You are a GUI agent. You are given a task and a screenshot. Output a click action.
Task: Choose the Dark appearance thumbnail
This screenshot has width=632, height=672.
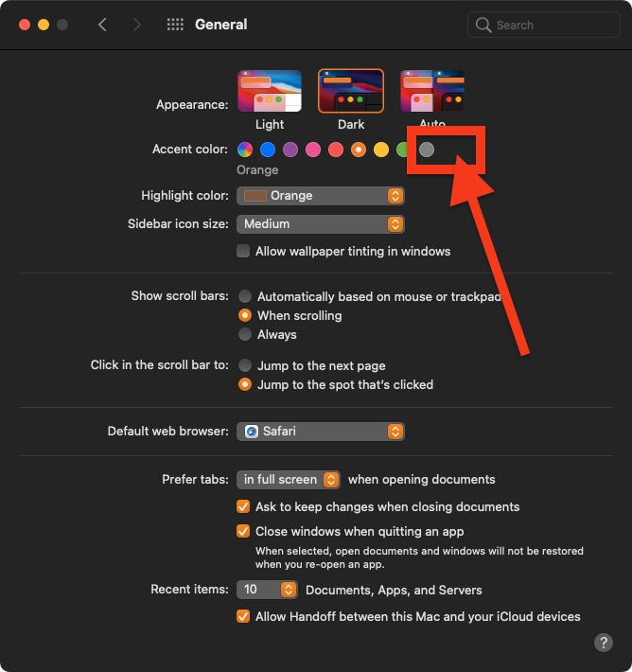coord(351,91)
